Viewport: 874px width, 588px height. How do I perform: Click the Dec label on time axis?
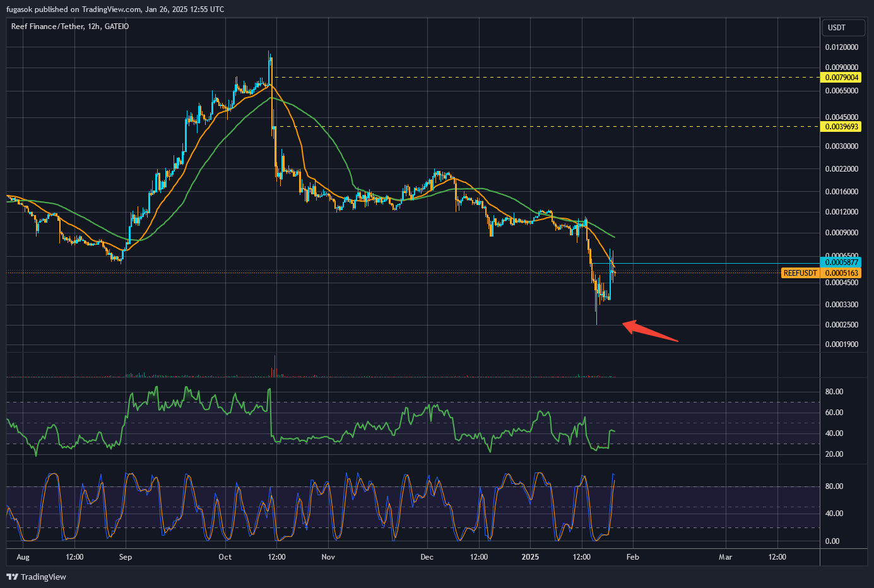(427, 557)
